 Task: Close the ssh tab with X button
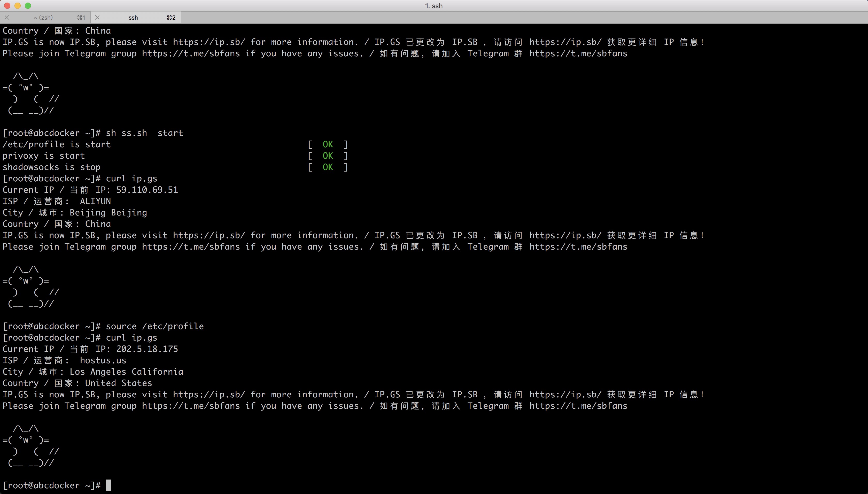click(97, 17)
